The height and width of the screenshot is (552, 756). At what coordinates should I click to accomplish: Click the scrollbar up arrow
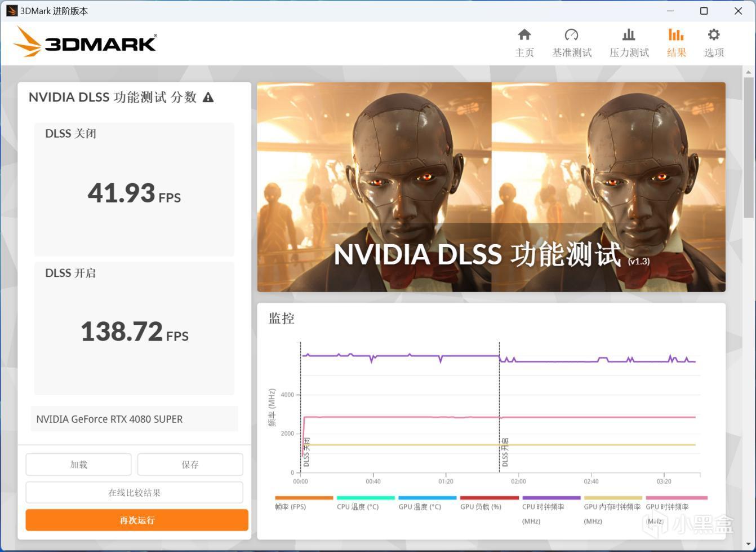click(749, 72)
